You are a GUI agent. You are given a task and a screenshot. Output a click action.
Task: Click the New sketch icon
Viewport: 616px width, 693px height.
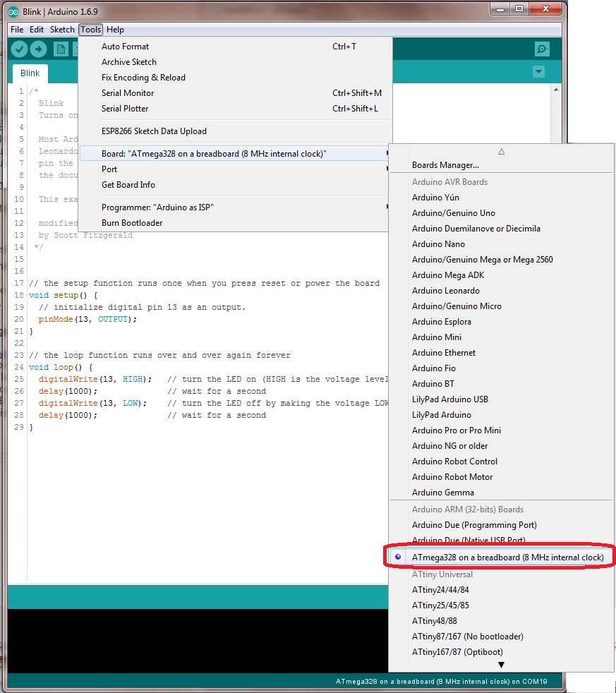61,49
